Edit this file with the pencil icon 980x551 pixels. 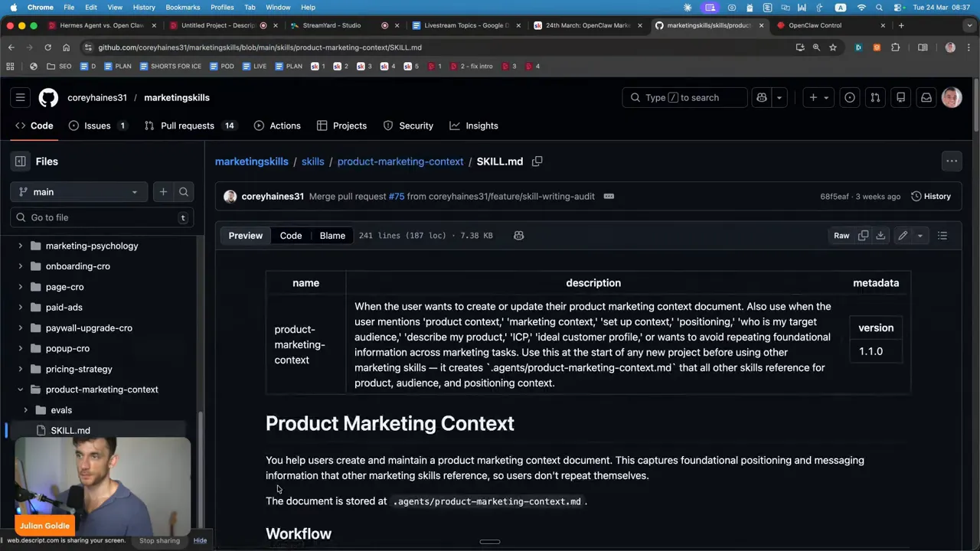coord(903,236)
